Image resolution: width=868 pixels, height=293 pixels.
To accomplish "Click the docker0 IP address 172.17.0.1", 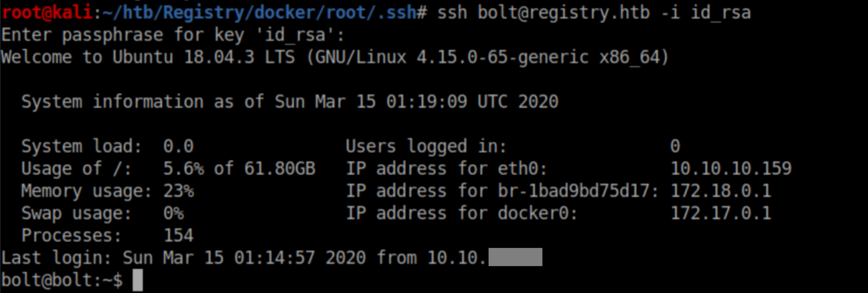I will [x=720, y=213].
